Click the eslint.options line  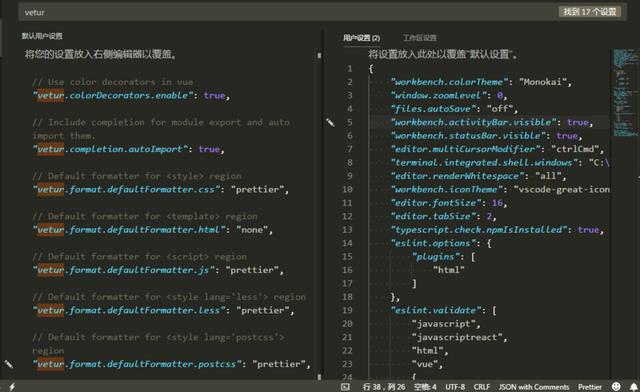(441, 243)
